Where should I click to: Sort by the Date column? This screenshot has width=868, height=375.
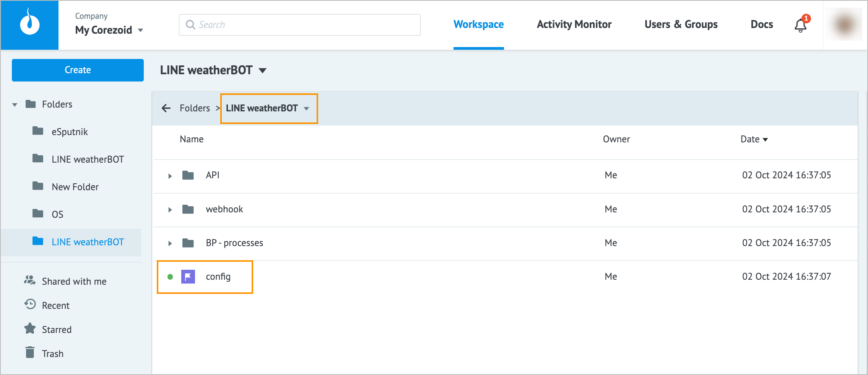tap(754, 139)
